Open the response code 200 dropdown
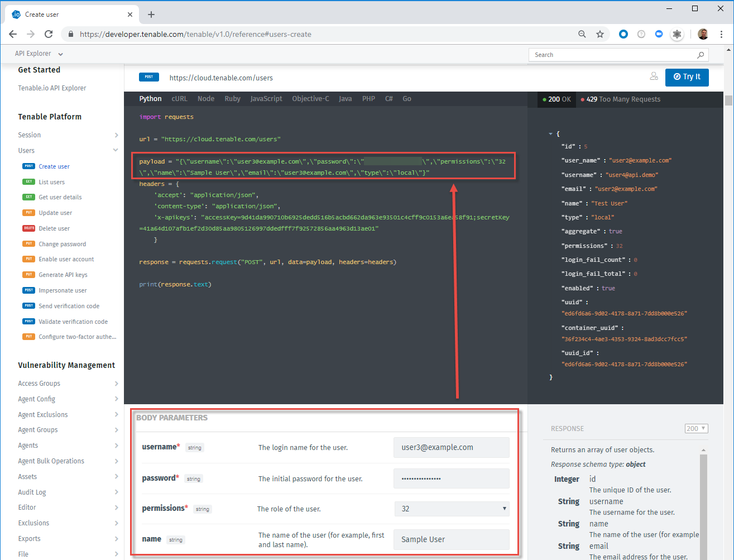This screenshot has height=560, width=734. click(x=696, y=429)
